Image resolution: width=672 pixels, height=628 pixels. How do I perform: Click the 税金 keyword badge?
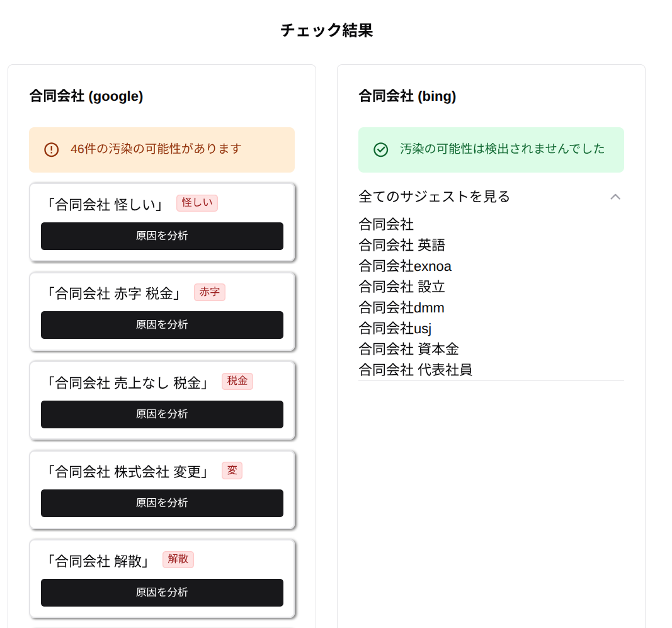click(x=237, y=381)
